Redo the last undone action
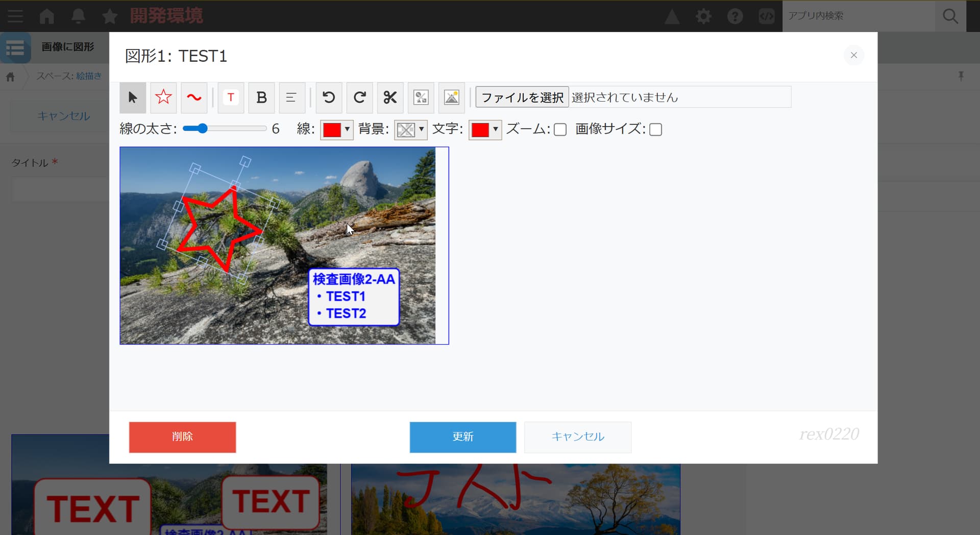Viewport: 980px width, 535px height. 359,98
